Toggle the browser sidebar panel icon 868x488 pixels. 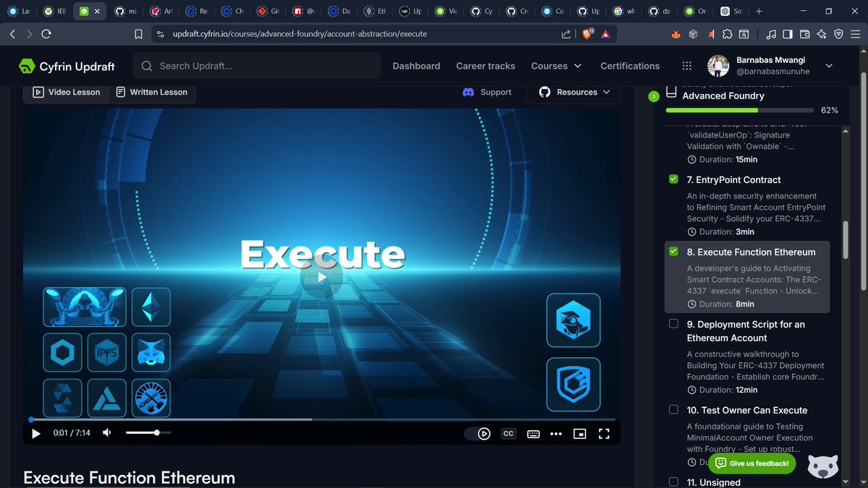click(787, 34)
